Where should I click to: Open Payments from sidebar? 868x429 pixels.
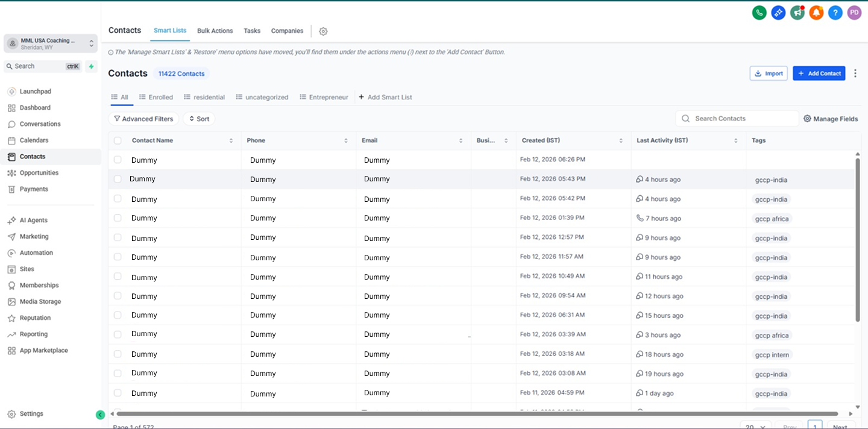point(34,189)
